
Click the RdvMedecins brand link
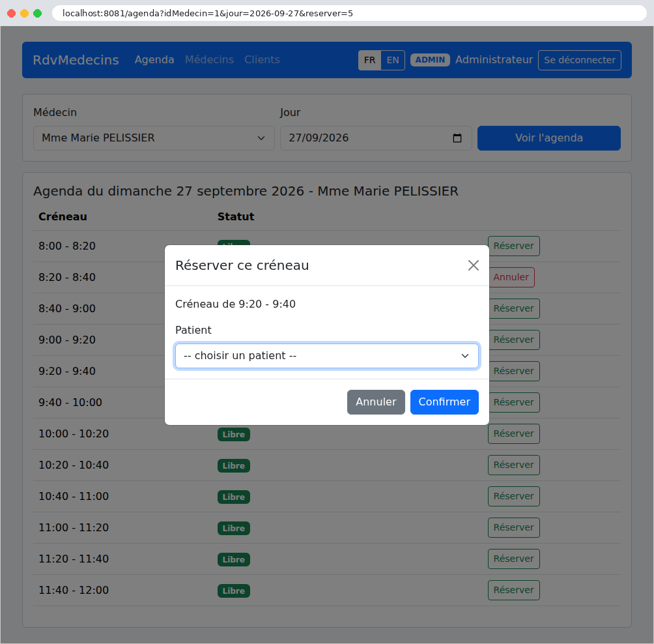[x=76, y=60]
